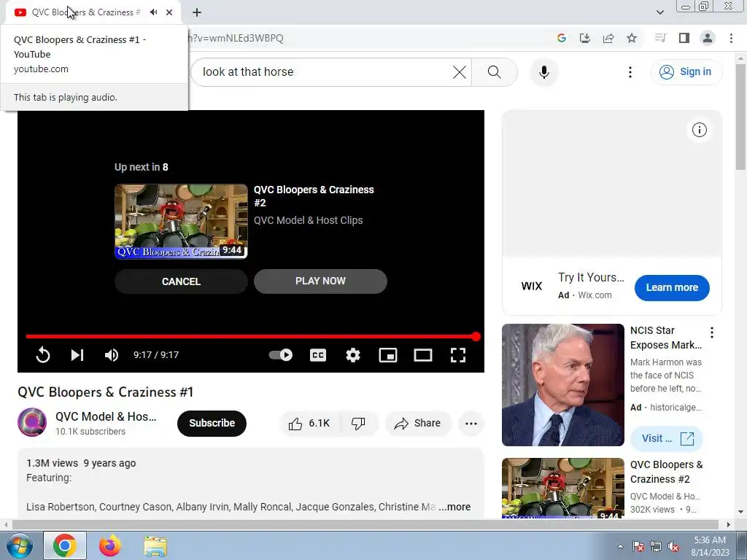Open the media controls icon

point(660,38)
